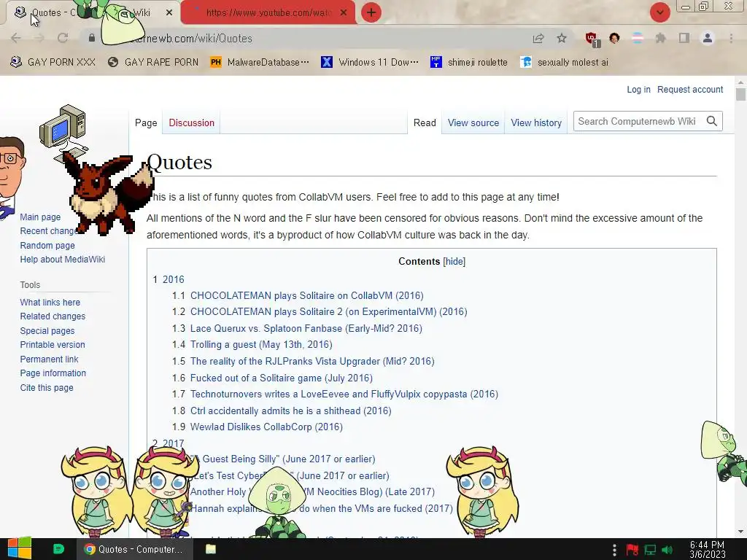Click the round avatar extension icon
This screenshot has width=747, height=560.
point(614,38)
